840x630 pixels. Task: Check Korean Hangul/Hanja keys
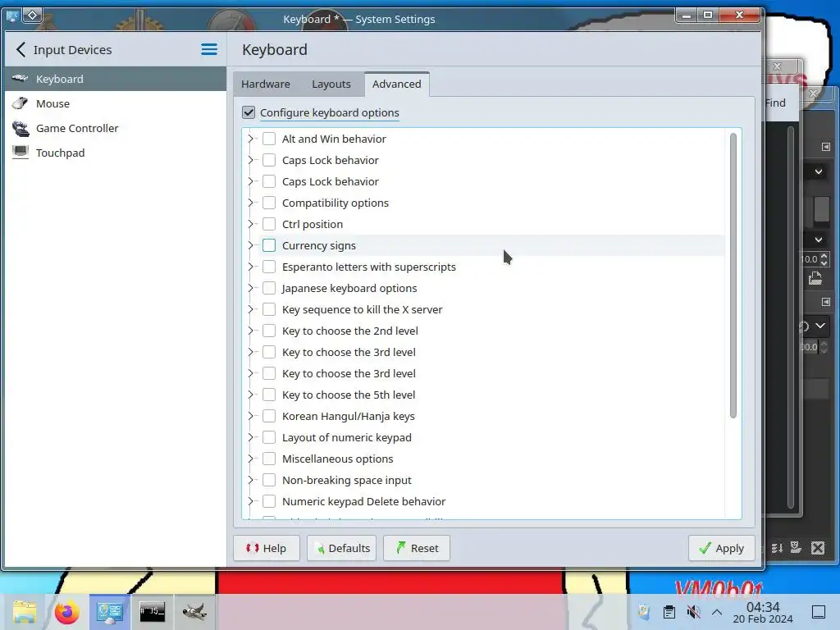pyautogui.click(x=269, y=416)
